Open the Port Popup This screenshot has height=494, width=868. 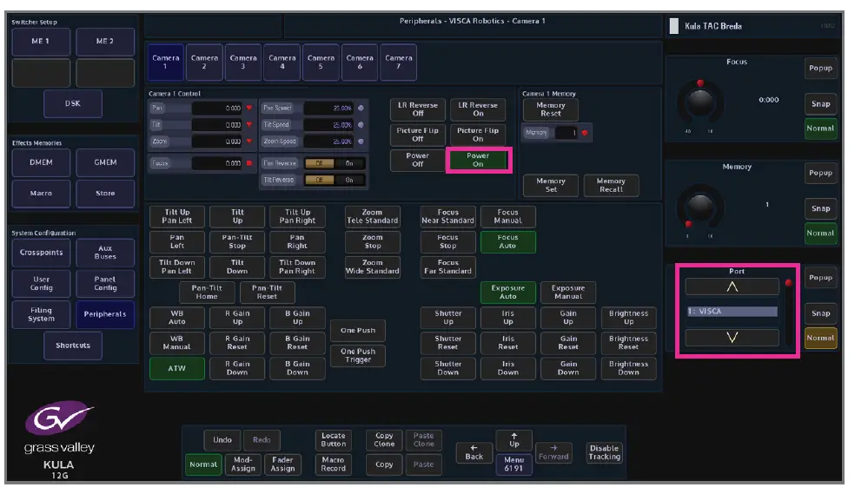pyautogui.click(x=820, y=278)
